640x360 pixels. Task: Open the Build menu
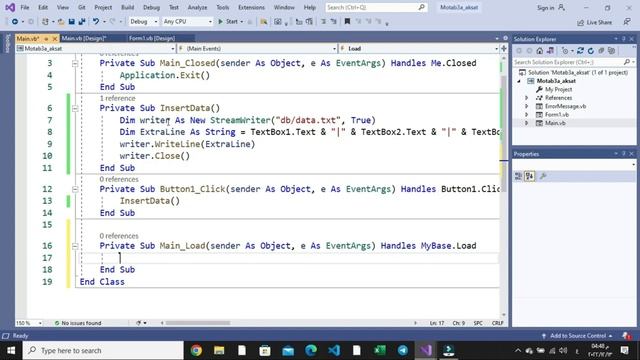(127, 7)
